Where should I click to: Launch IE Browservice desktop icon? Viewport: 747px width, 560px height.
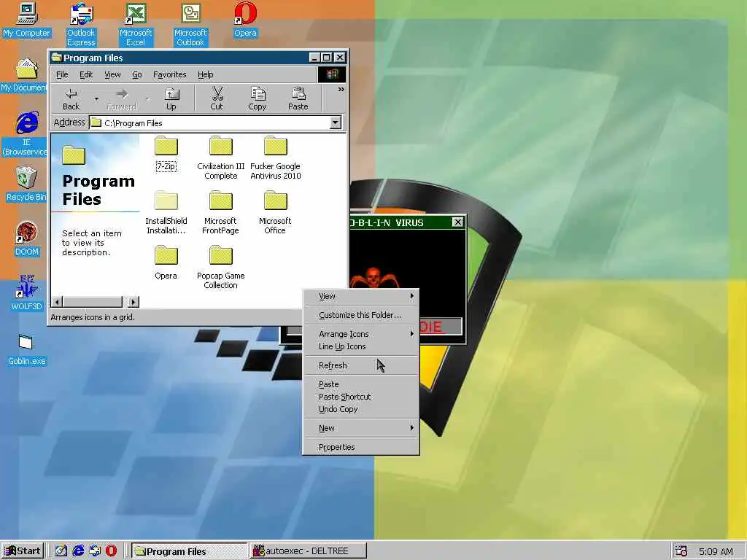26,134
